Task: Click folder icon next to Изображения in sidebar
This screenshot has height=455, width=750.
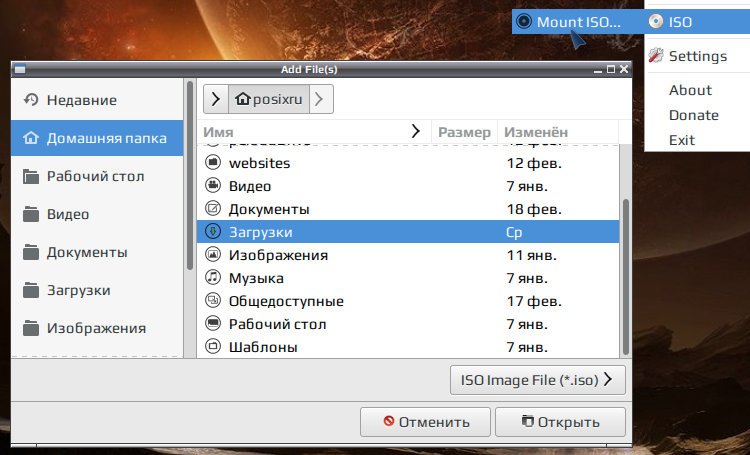Action: tap(31, 328)
